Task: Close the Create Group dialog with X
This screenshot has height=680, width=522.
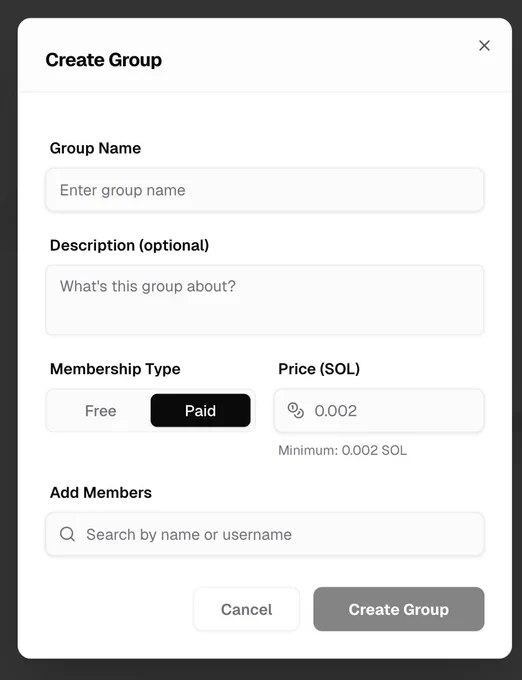Action: pos(484,46)
